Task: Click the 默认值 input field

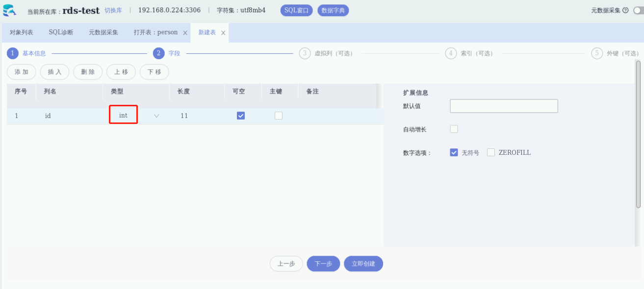Action: [x=504, y=106]
